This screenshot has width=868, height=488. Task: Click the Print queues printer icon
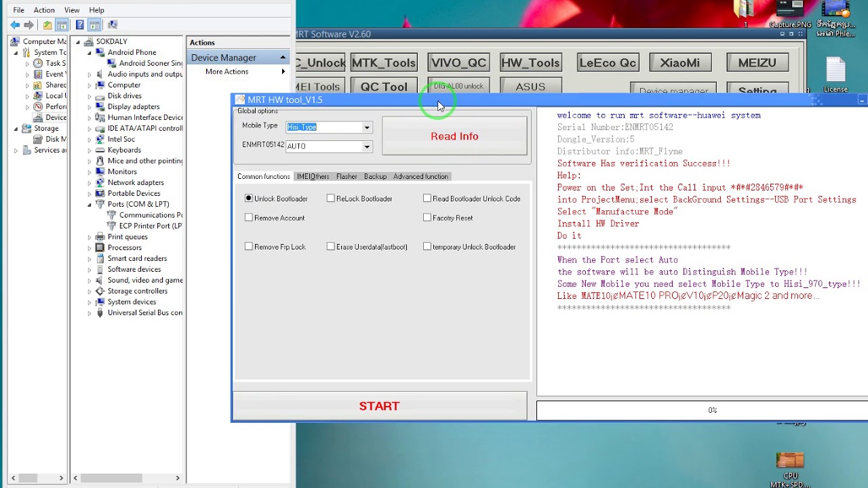pos(100,237)
